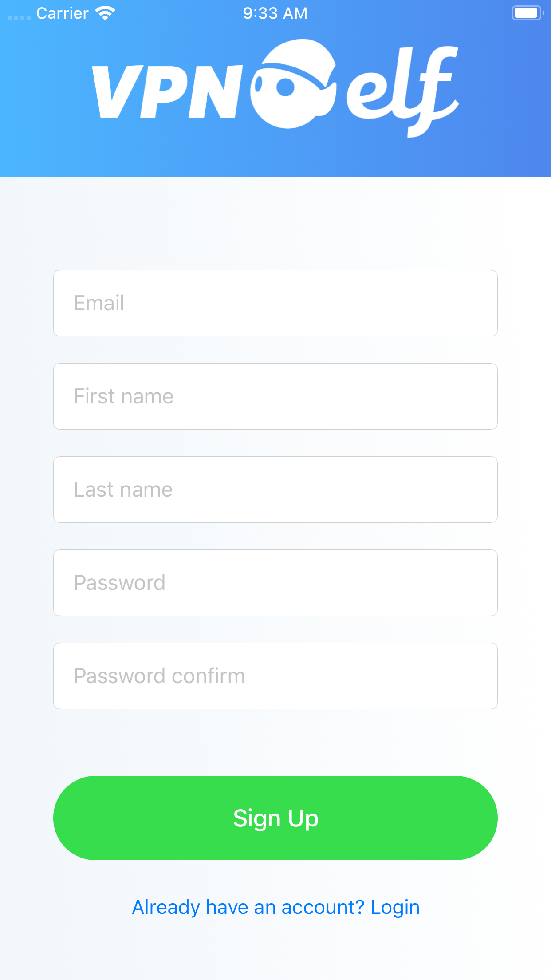The width and height of the screenshot is (551, 980).
Task: Select the First name input field
Action: tap(275, 396)
